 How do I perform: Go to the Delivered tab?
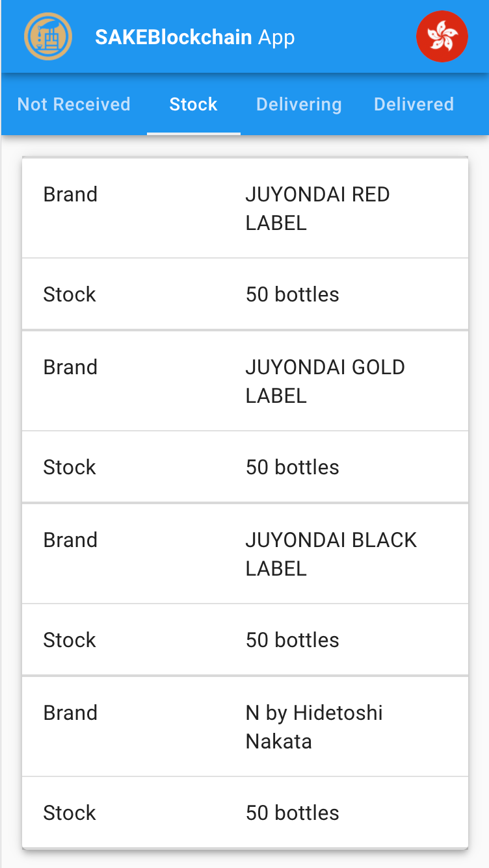coord(414,104)
